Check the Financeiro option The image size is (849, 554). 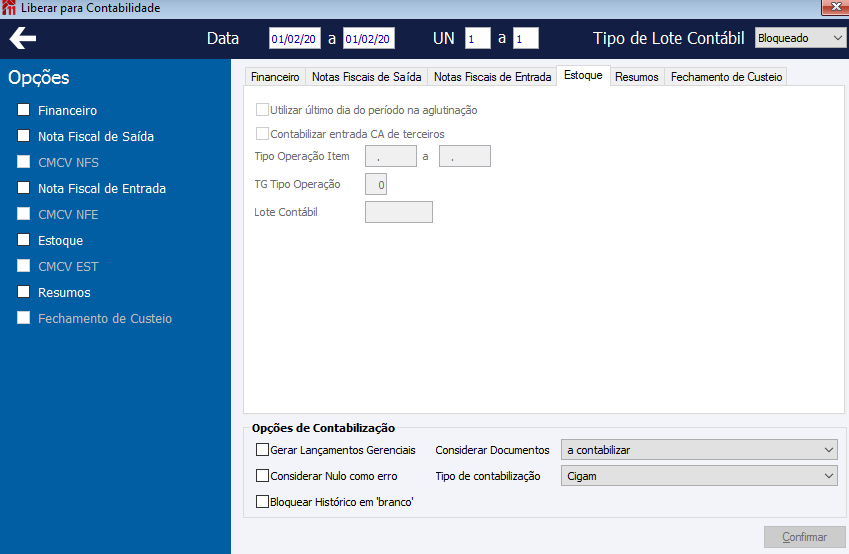[x=23, y=110]
